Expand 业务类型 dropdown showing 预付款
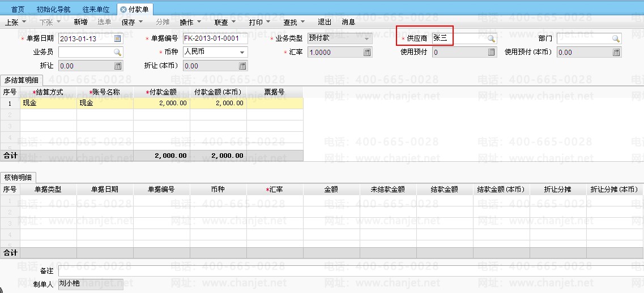Screen dimensions: 644x293 pyautogui.click(x=367, y=38)
